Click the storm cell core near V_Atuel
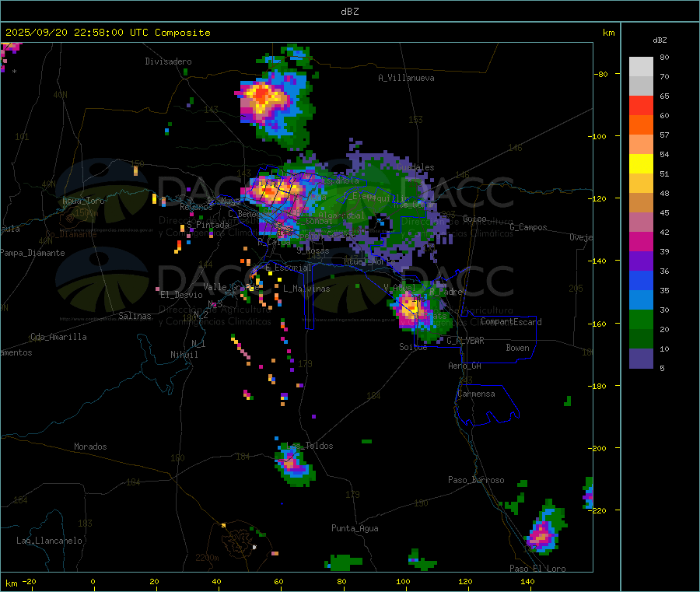Image resolution: width=700 pixels, height=592 pixels. pyautogui.click(x=411, y=308)
